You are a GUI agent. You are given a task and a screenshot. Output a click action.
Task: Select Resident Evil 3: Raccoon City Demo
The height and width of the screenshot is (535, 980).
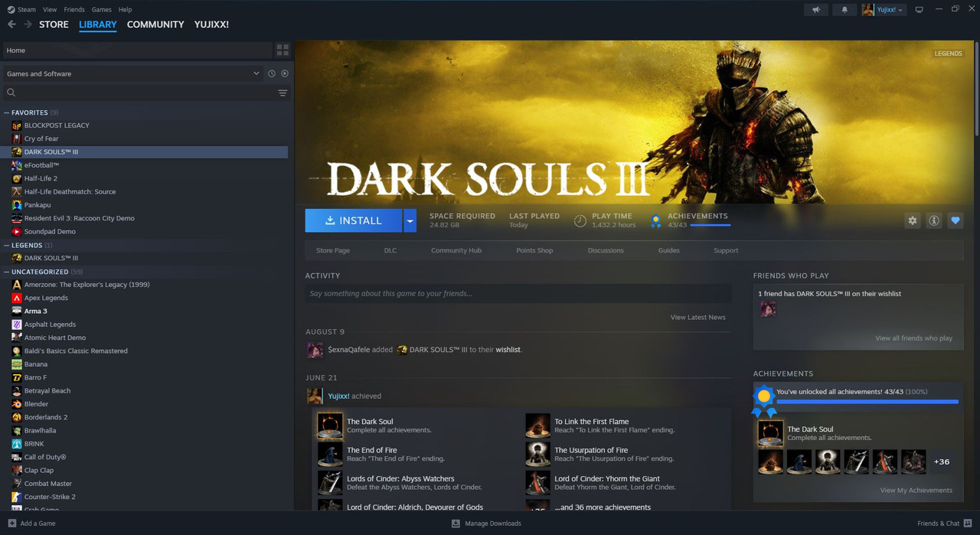tap(79, 218)
